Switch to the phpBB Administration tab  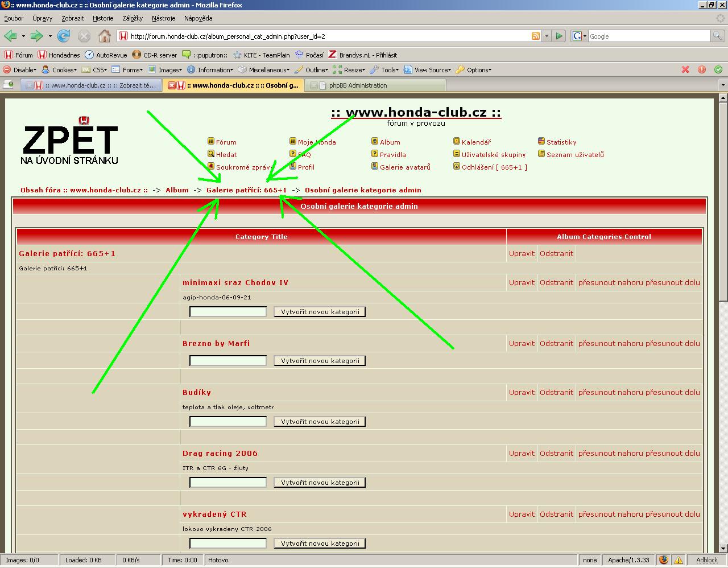pyautogui.click(x=358, y=85)
